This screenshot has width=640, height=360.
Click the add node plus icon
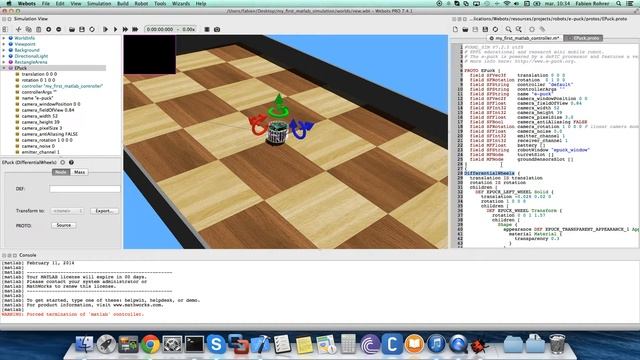(49, 29)
